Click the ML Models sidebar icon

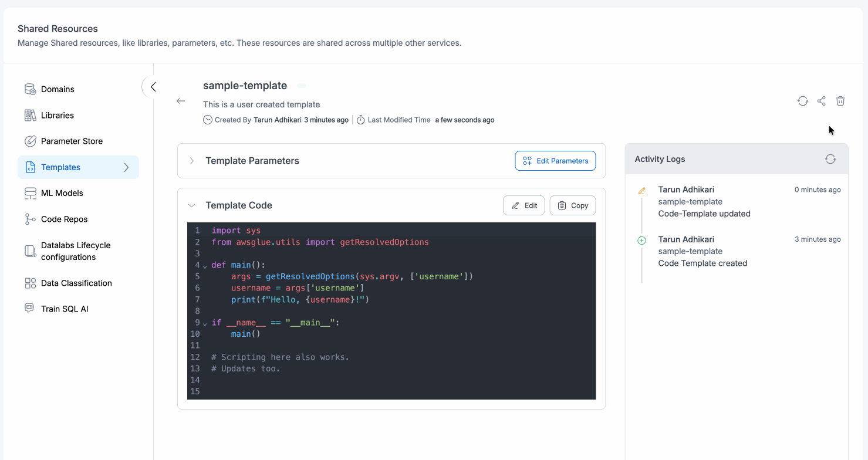(29, 192)
